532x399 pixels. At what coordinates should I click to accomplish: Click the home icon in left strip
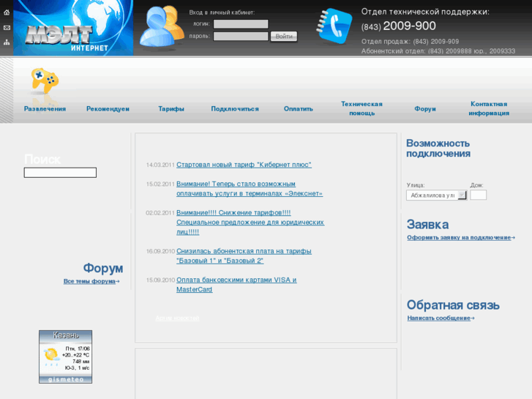tap(7, 12)
